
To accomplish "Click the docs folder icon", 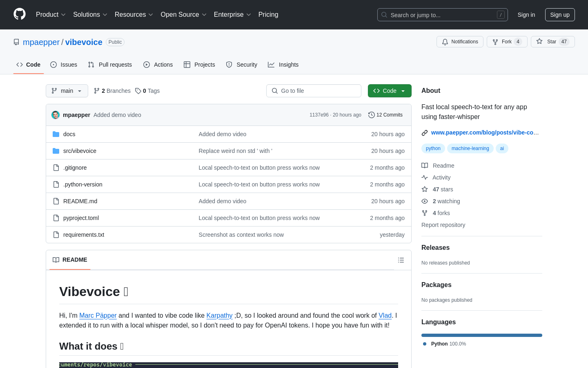I will tap(56, 134).
